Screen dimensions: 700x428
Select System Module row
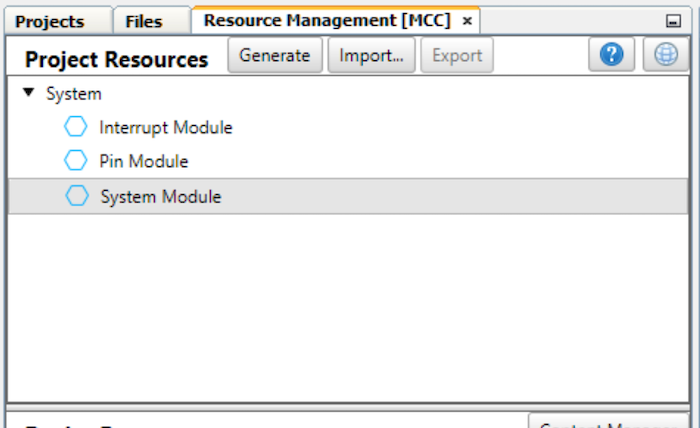point(160,197)
